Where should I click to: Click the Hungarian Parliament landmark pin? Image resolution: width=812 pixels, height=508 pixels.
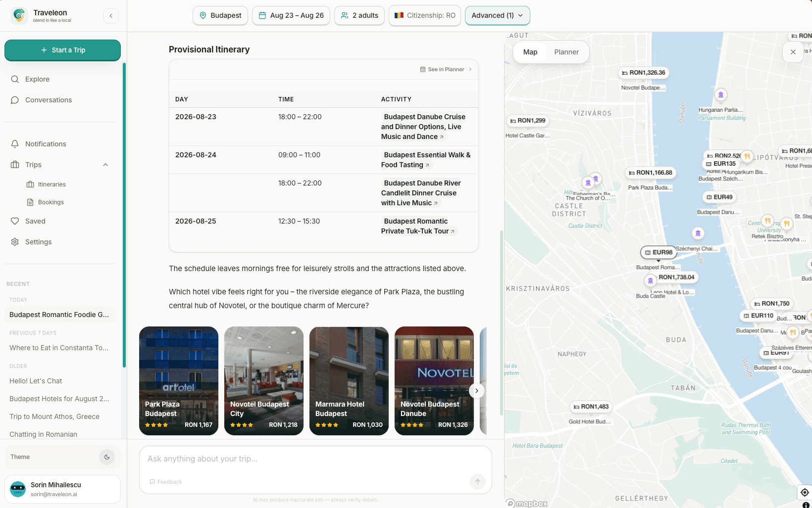click(721, 94)
